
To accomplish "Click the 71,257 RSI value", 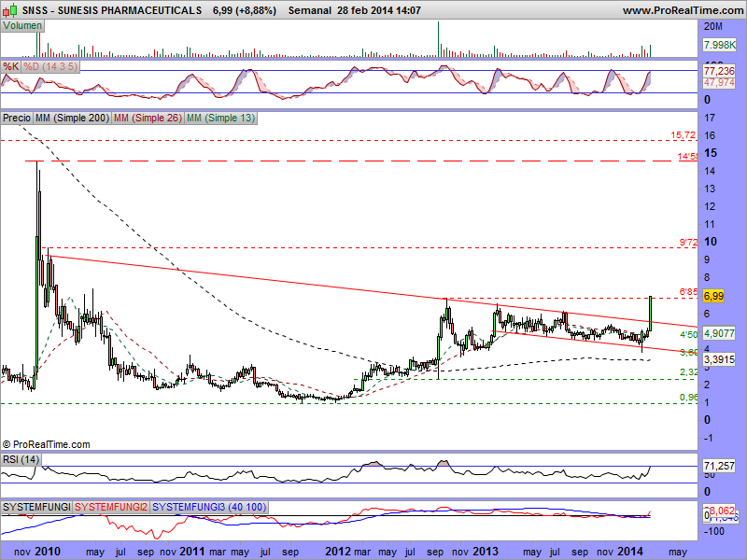I will coord(719,466).
